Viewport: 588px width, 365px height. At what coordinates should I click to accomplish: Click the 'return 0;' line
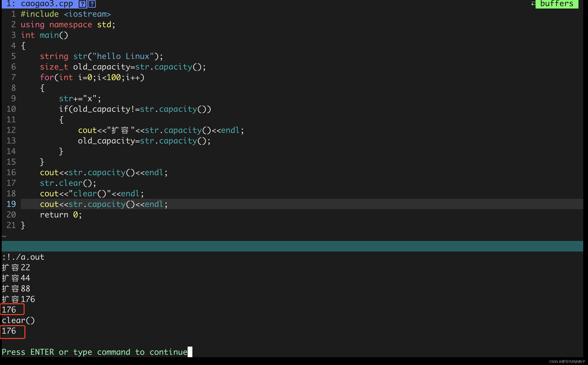(x=61, y=215)
